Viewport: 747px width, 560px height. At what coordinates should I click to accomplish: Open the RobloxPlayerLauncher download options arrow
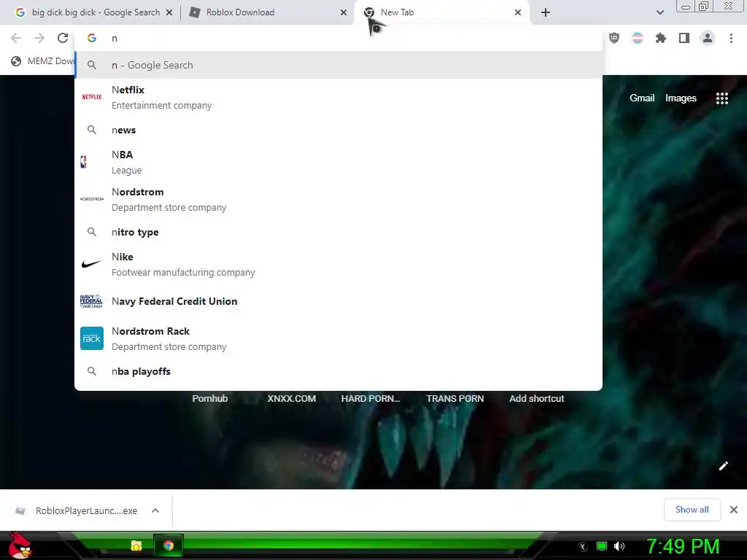(155, 510)
